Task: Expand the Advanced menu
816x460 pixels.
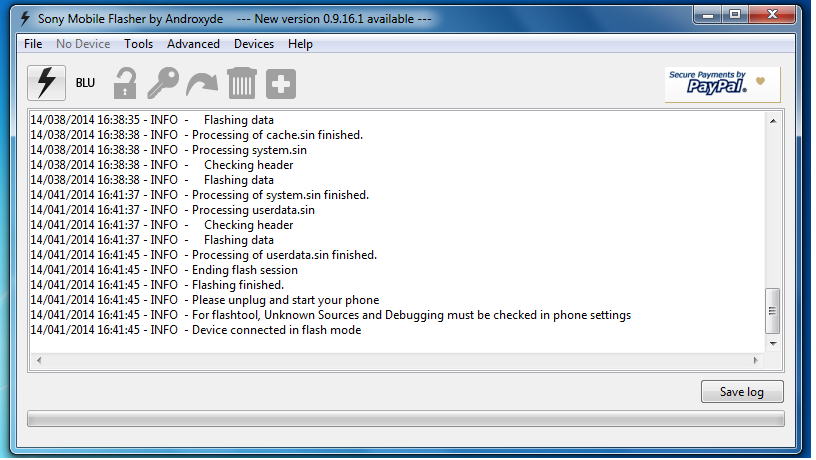Action: (193, 44)
